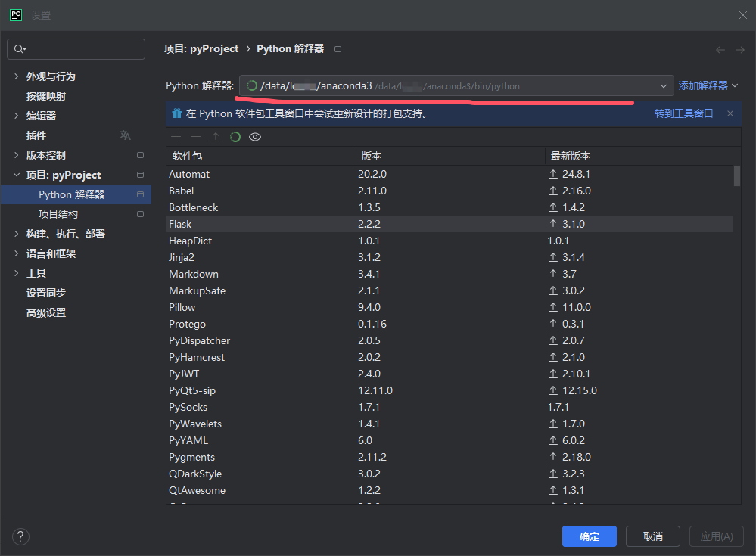Open the 添加解释器 dropdown
The width and height of the screenshot is (756, 556).
[x=708, y=85]
